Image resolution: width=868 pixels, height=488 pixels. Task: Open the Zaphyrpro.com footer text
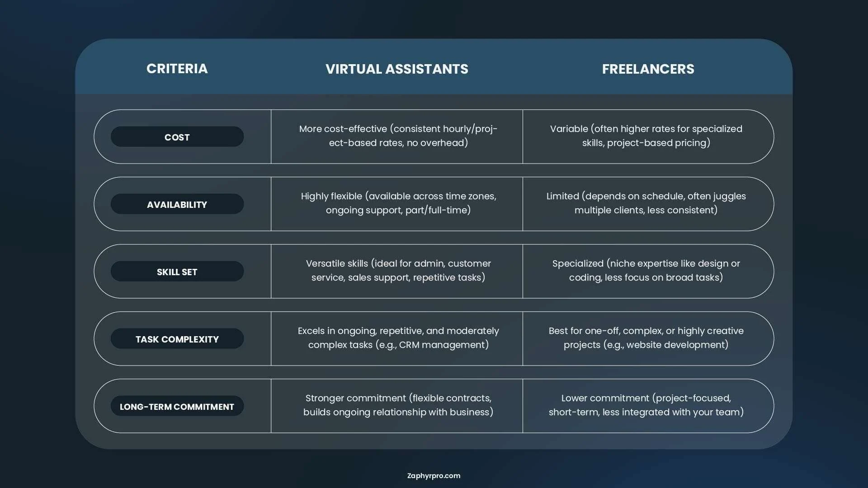point(434,476)
